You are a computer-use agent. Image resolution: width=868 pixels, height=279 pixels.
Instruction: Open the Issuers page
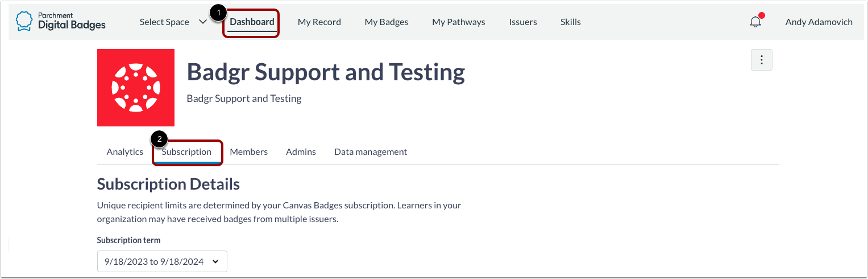click(523, 22)
